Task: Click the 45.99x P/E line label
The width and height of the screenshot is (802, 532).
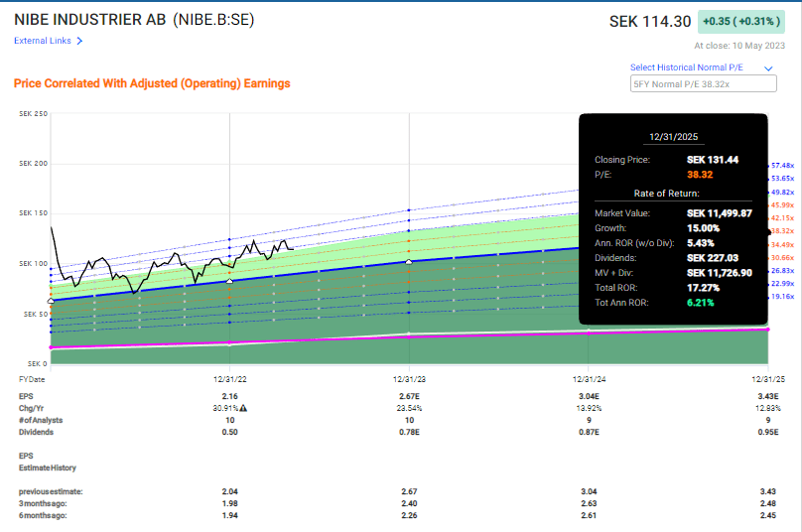Action: pyautogui.click(x=782, y=205)
